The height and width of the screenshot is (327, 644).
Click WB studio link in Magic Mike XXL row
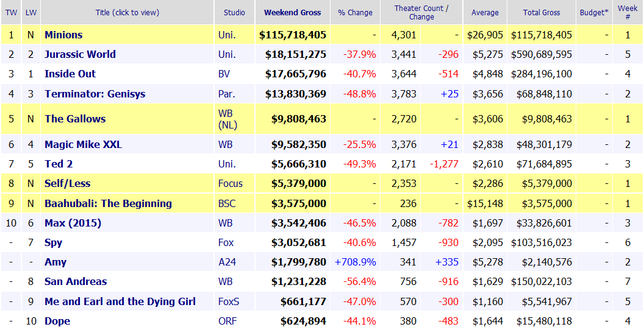point(226,144)
